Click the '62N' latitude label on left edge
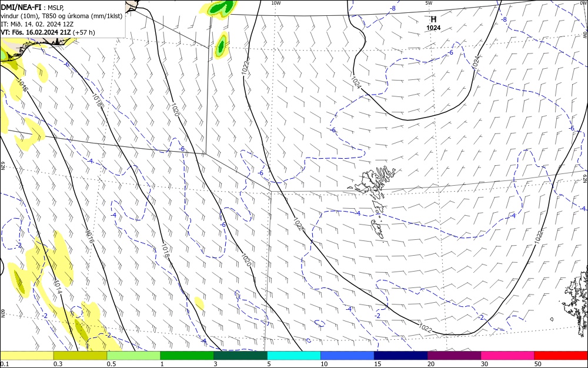Image resolution: width=588 pixels, height=368 pixels. [2, 166]
